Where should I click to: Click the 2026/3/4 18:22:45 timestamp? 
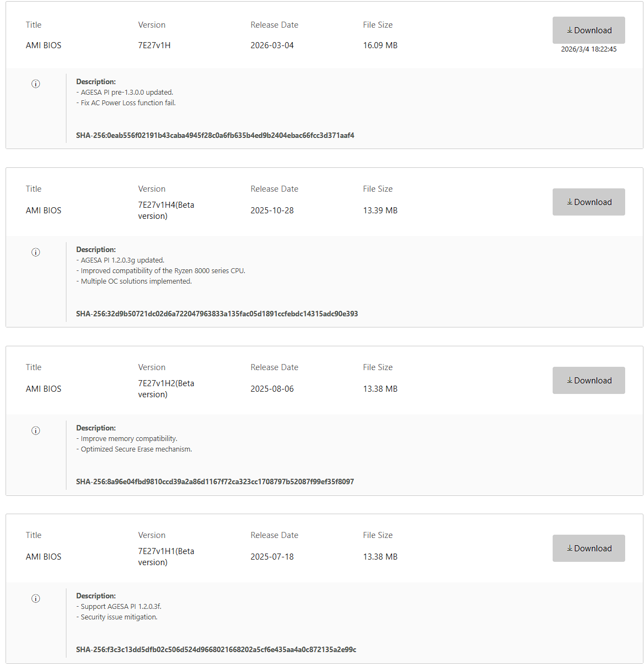point(589,49)
